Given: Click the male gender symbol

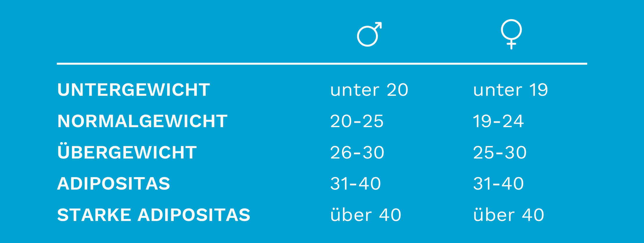Looking at the screenshot, I should point(368,35).
